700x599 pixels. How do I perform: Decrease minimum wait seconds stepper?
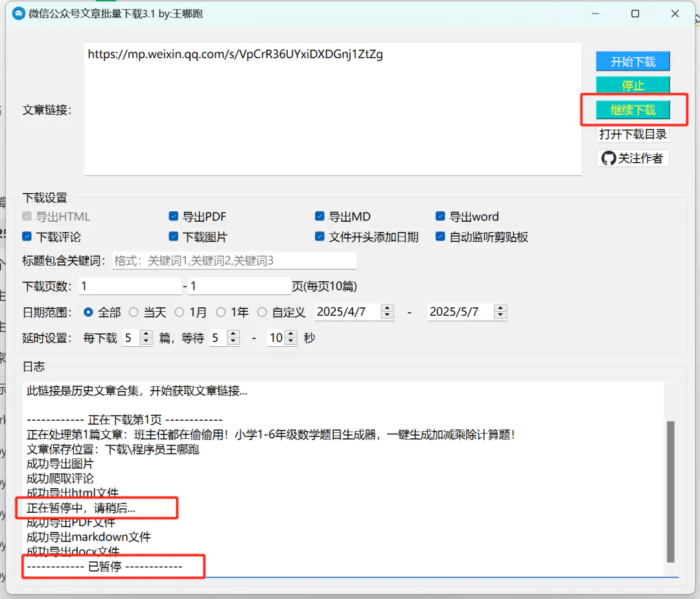coord(233,342)
